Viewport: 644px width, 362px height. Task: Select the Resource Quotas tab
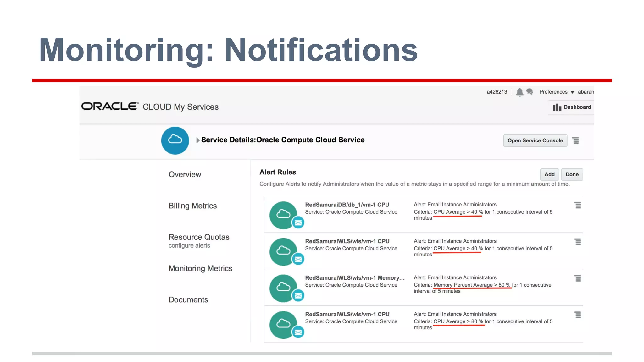coord(199,237)
